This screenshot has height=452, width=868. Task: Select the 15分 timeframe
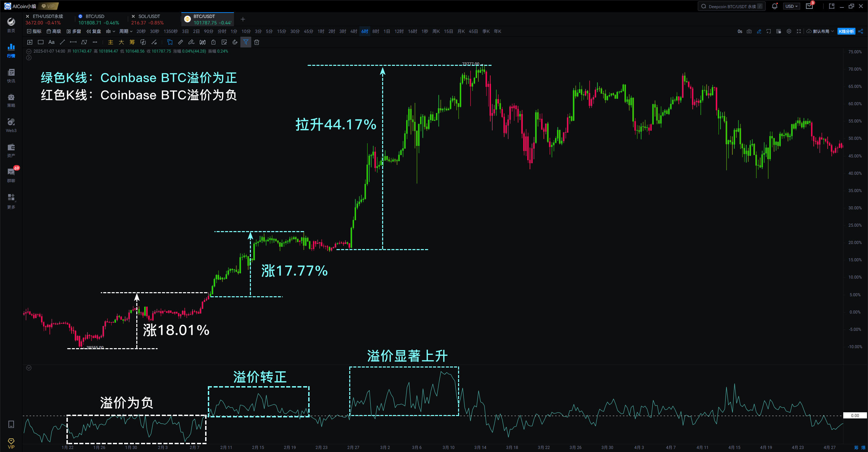(x=281, y=31)
